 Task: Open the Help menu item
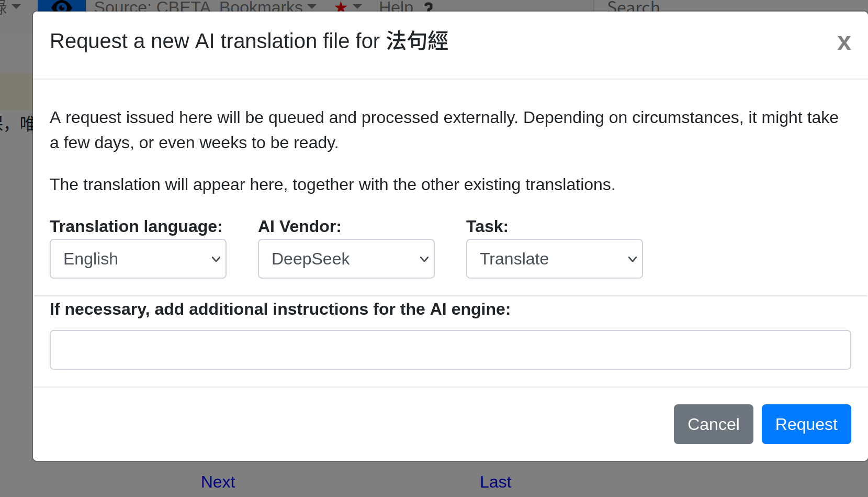pos(396,7)
